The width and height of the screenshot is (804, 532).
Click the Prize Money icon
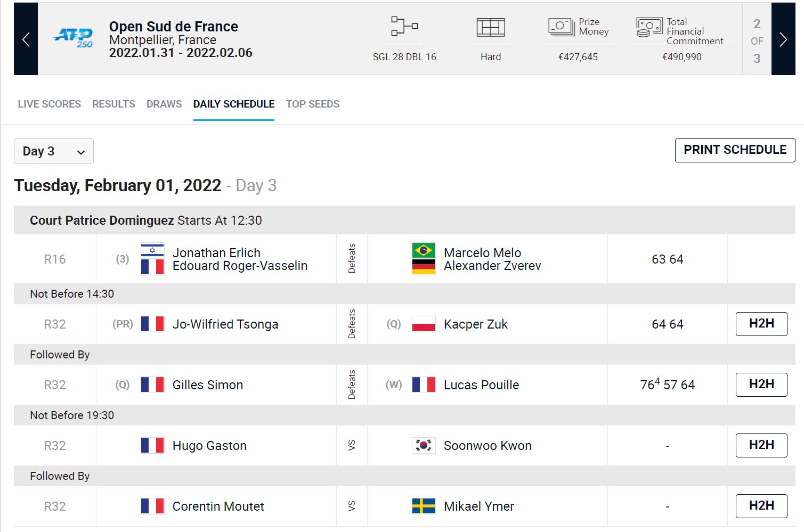point(561,27)
